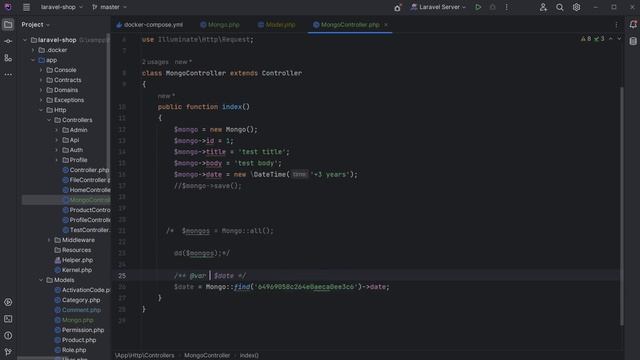Switch to Mongo.php tab
This screenshot has height=360, width=640.
220,25
